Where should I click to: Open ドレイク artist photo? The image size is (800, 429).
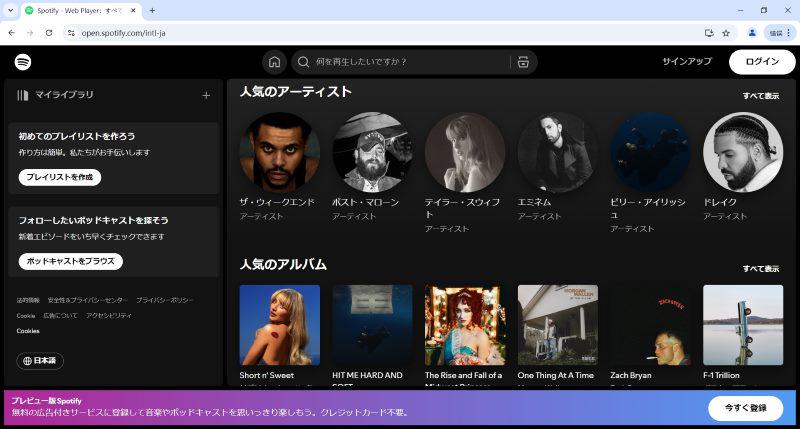(743, 153)
